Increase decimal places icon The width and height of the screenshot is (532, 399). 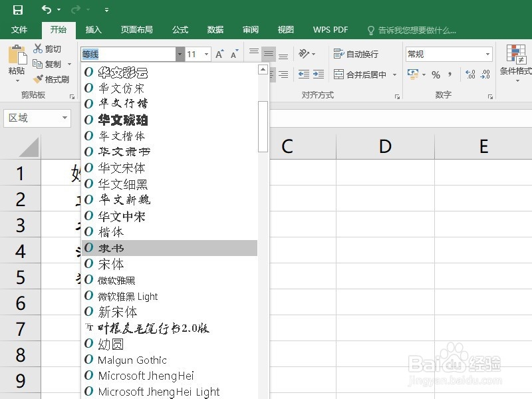point(470,74)
